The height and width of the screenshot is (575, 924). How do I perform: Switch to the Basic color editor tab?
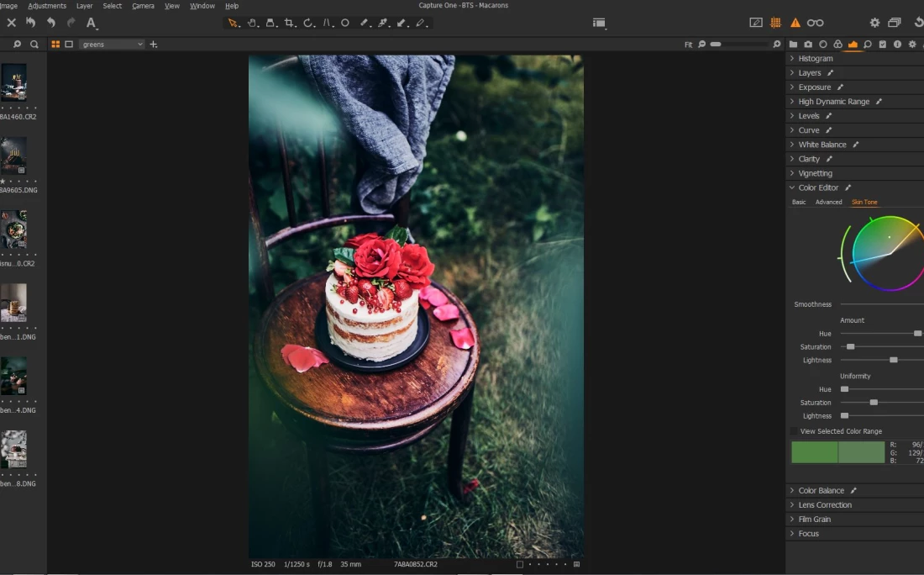click(x=799, y=202)
